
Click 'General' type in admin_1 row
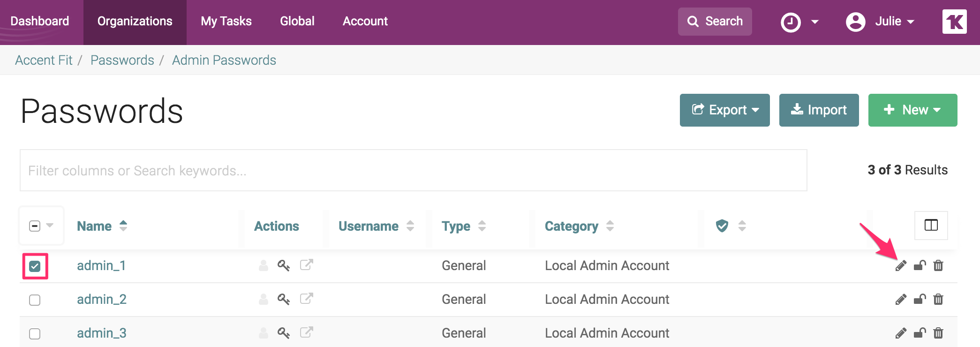click(464, 265)
